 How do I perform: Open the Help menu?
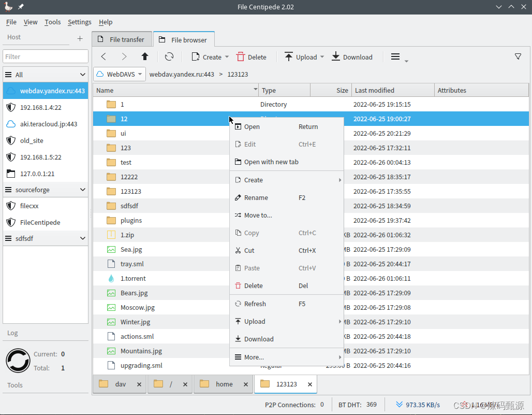106,22
